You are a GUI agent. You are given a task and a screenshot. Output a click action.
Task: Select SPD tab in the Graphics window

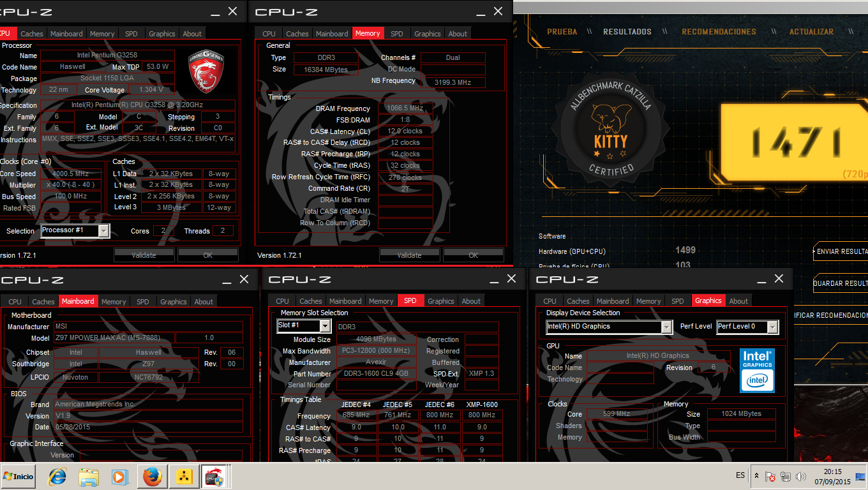point(678,301)
